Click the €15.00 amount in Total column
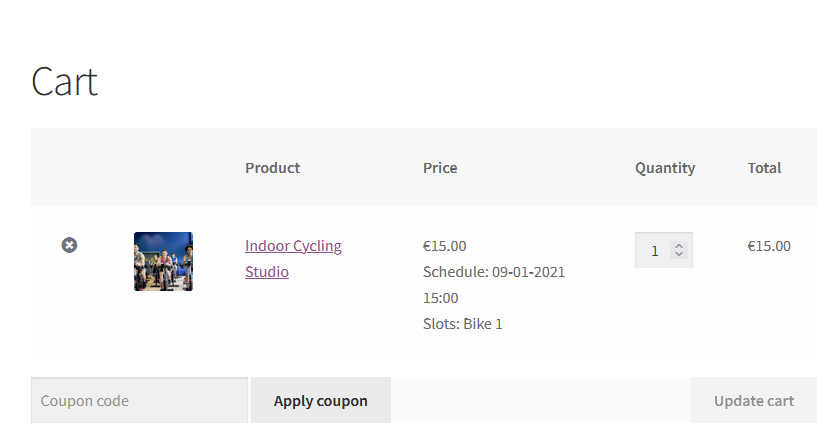 click(x=769, y=246)
